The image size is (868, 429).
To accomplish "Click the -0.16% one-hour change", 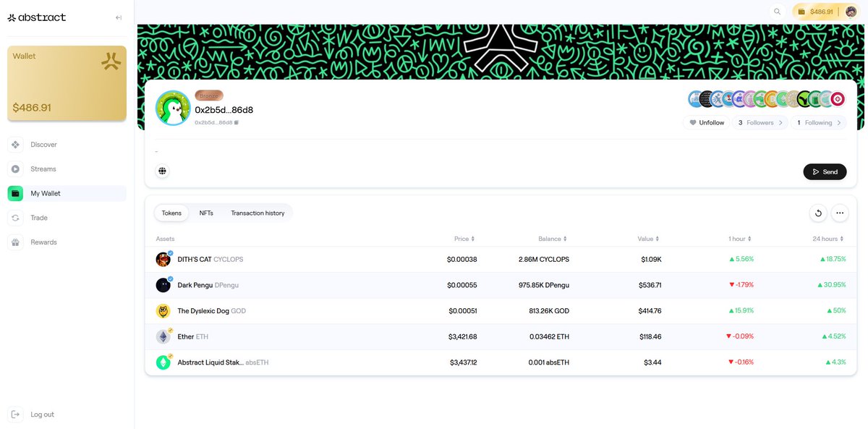I will (740, 362).
